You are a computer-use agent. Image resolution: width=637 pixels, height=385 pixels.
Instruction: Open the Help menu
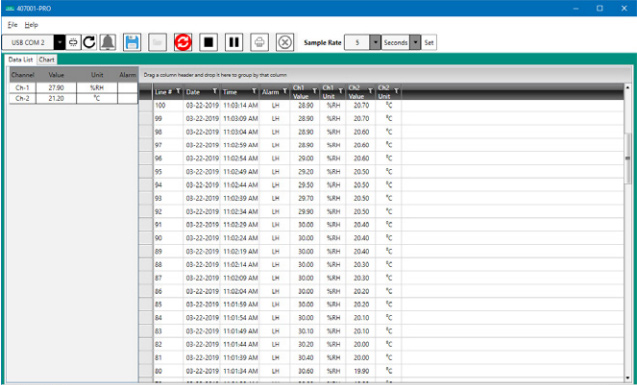pos(31,25)
